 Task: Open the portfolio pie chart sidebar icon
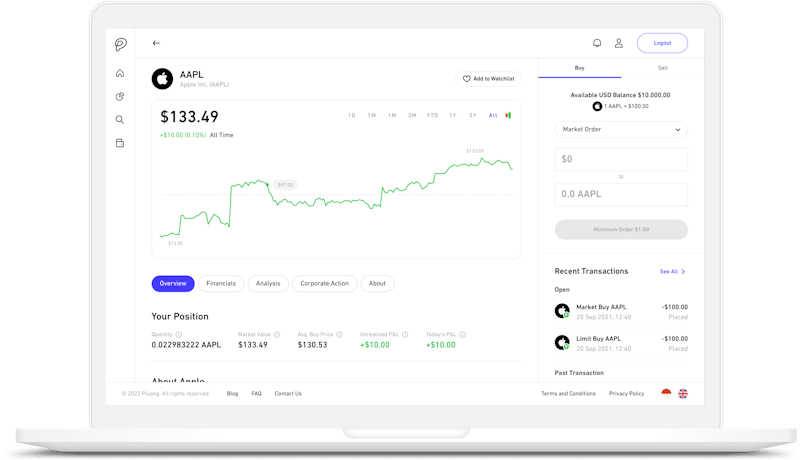coord(120,96)
